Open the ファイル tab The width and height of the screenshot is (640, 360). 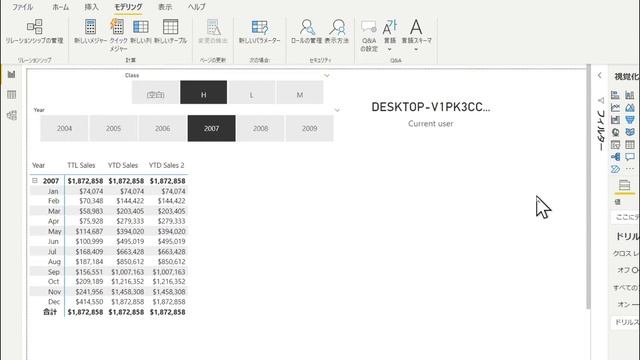pyautogui.click(x=22, y=7)
